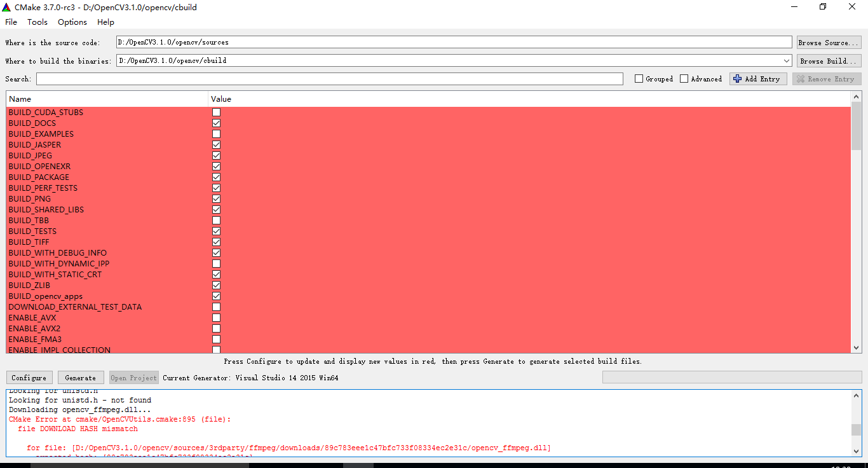Click the output log scrollbar thumb
Screen dimensions: 868x468
pos(856,429)
